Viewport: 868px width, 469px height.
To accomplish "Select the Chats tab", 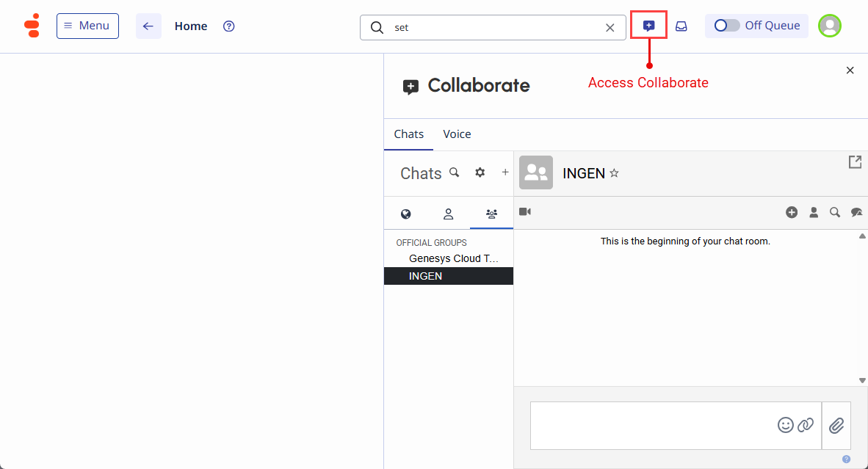I will [x=409, y=134].
